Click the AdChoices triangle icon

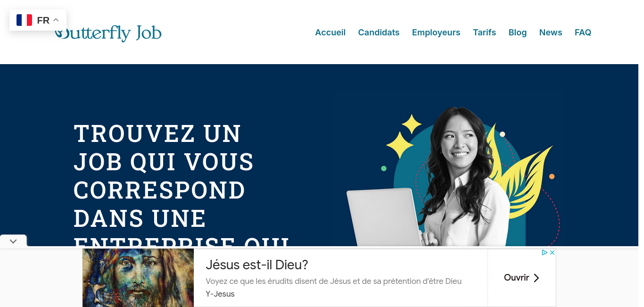tap(544, 253)
